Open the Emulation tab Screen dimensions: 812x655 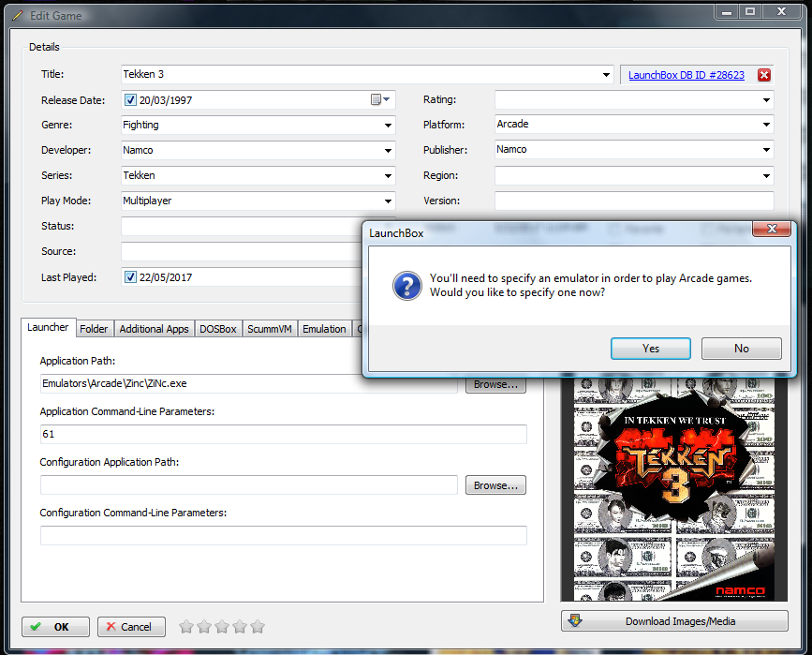tap(324, 329)
